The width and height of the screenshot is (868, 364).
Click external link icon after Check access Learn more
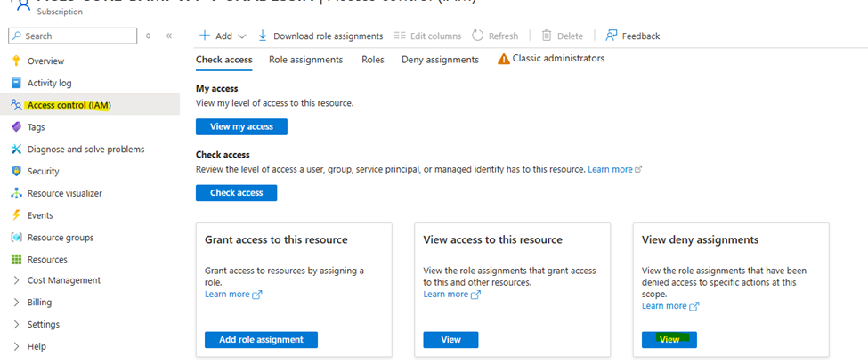tap(638, 170)
